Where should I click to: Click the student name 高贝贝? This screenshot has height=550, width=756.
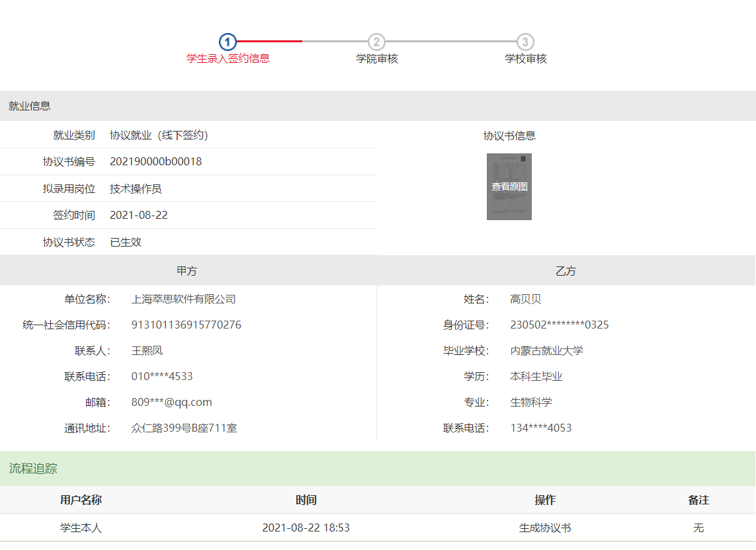coord(526,299)
